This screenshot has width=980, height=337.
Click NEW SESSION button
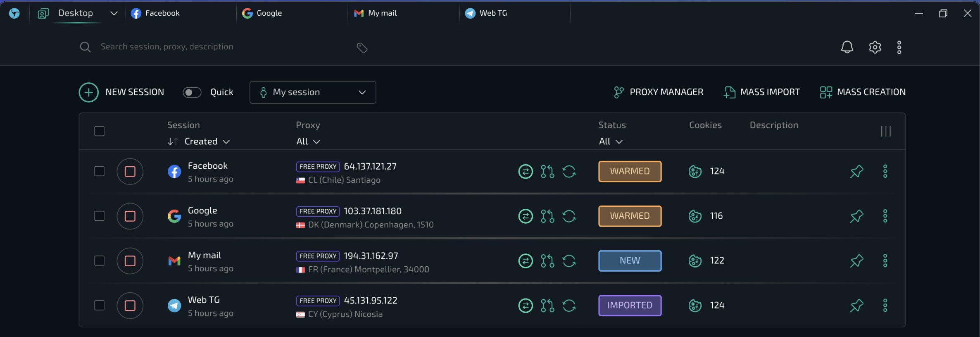[x=121, y=92]
